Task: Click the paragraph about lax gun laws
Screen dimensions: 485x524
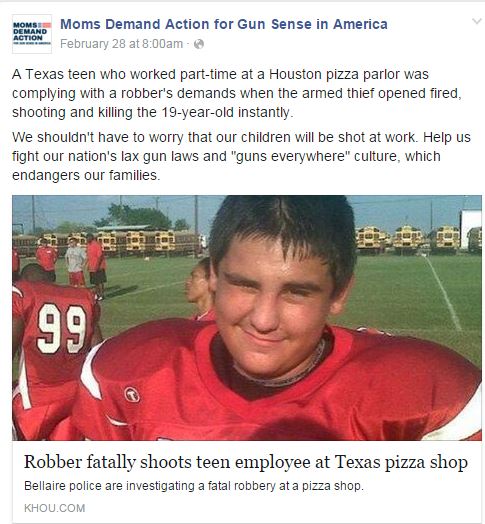Action: coord(241,156)
